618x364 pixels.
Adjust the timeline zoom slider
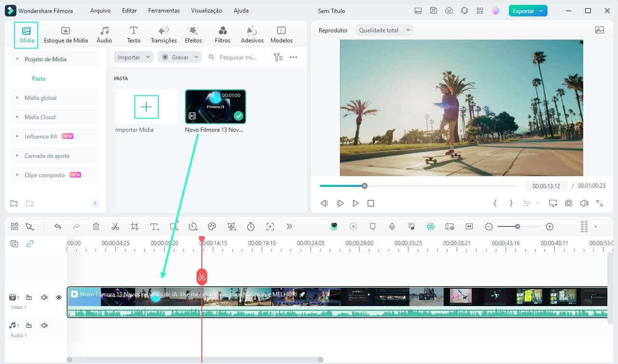point(518,226)
